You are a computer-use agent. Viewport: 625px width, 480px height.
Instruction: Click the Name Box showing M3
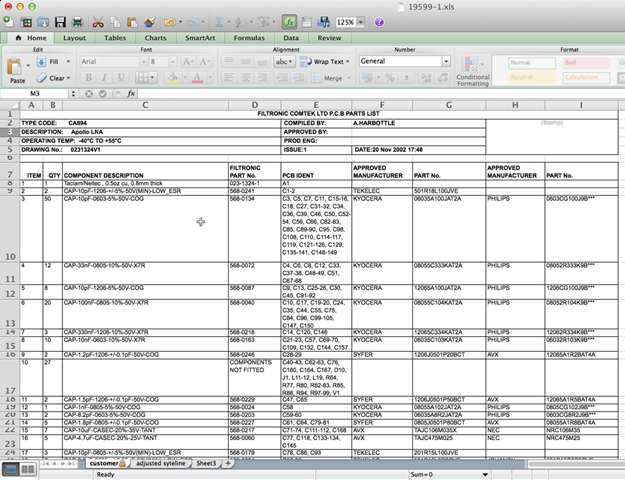[x=35, y=93]
